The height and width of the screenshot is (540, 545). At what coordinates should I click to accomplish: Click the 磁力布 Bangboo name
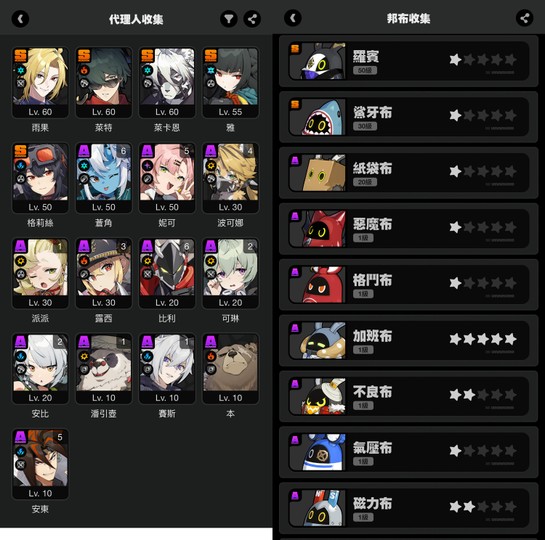point(372,504)
